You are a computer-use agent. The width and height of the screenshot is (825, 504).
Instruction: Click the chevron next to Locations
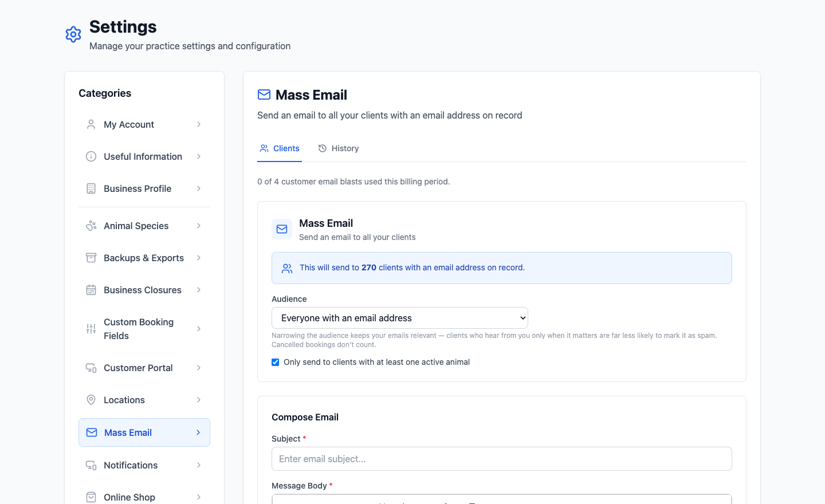point(199,400)
